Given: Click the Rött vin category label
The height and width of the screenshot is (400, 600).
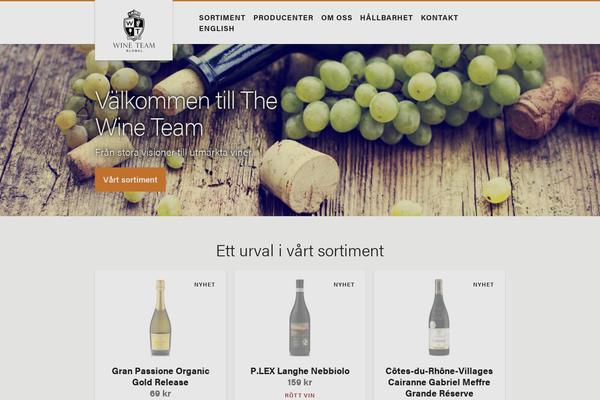Looking at the screenshot, I should 300,395.
